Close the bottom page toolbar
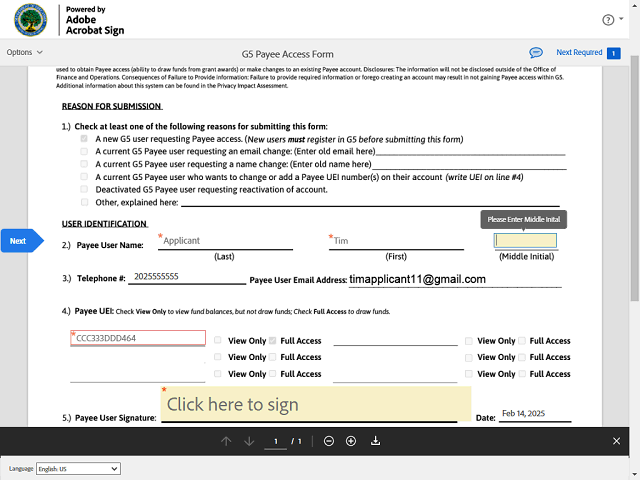Screen dimensions: 640x480 click(616, 441)
